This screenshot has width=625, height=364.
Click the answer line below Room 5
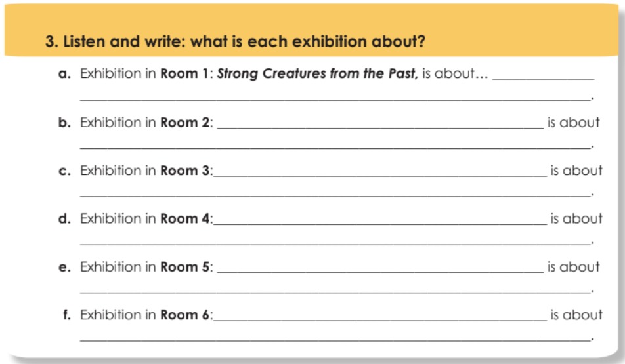tap(335, 289)
